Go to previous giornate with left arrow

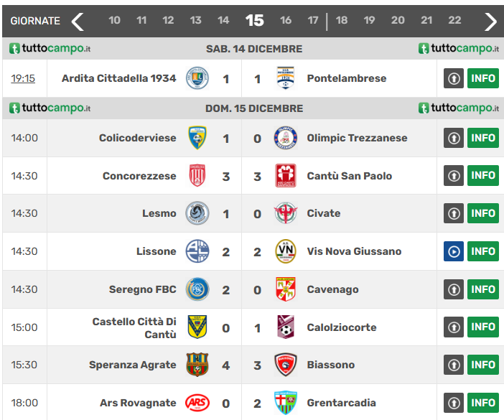78,21
